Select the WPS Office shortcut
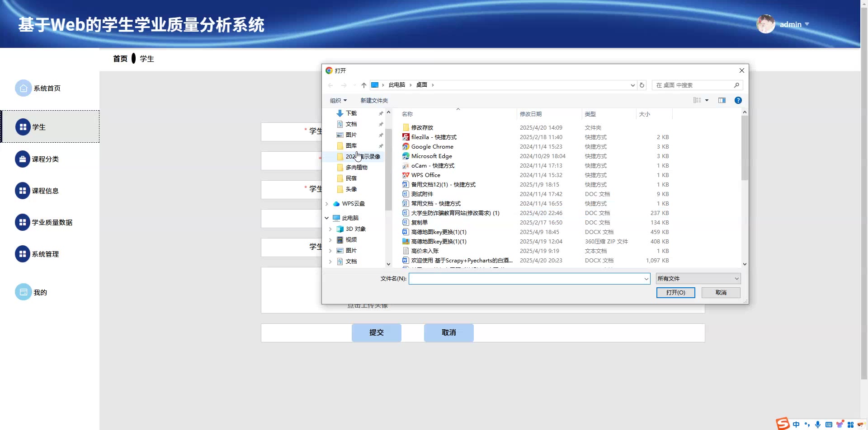Image resolution: width=868 pixels, height=430 pixels. pyautogui.click(x=425, y=175)
